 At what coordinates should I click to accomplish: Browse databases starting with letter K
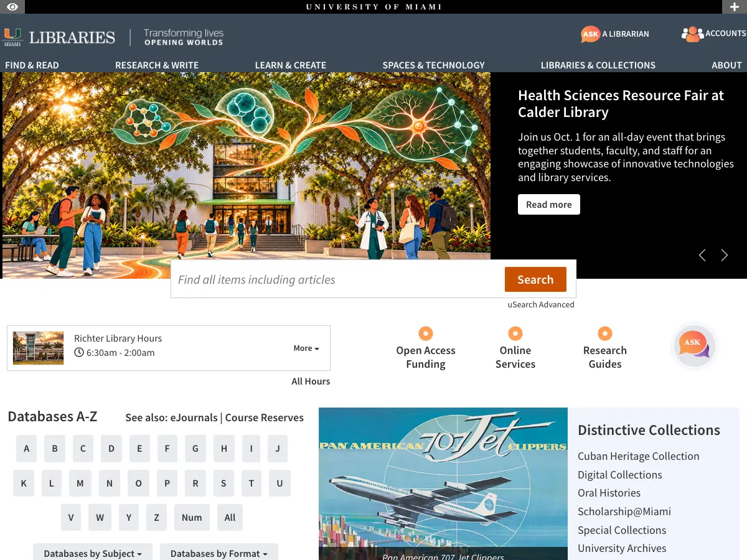24,483
